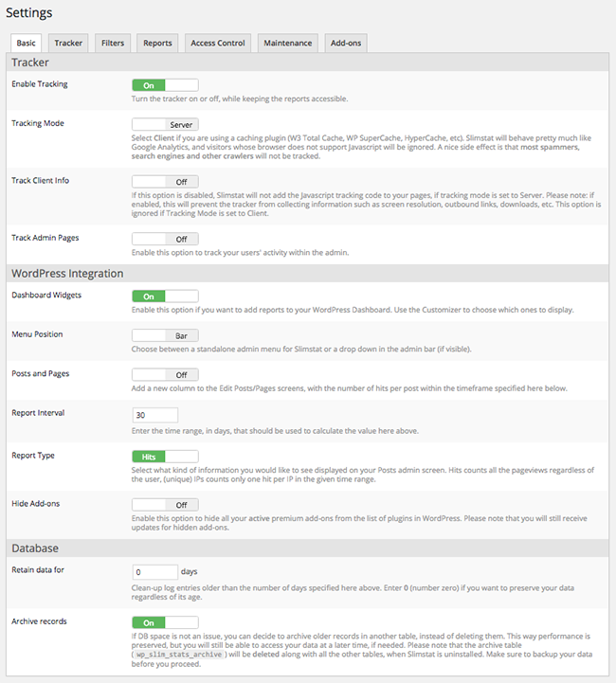This screenshot has width=616, height=683.
Task: Click the Report Interval number field
Action: [x=155, y=414]
